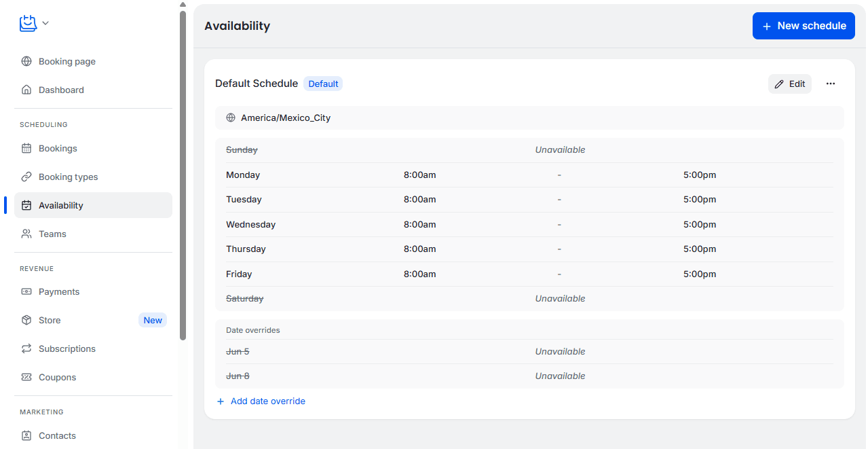Screen dimensions: 868x449
Task: Open Bookings in the sidebar
Action: (93, 148)
